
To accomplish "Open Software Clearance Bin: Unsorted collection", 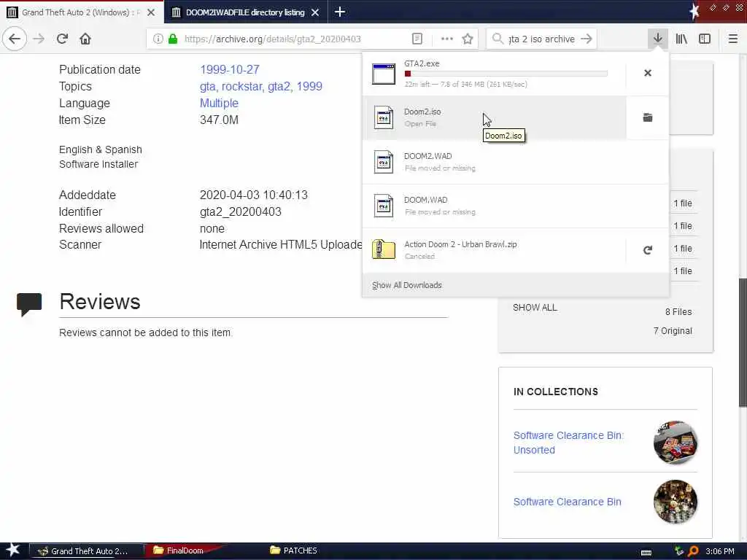I will 568,443.
